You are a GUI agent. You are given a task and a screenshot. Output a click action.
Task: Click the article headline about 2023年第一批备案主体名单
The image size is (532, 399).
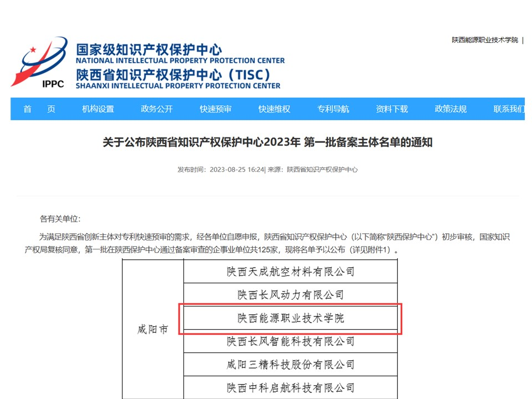(267, 142)
